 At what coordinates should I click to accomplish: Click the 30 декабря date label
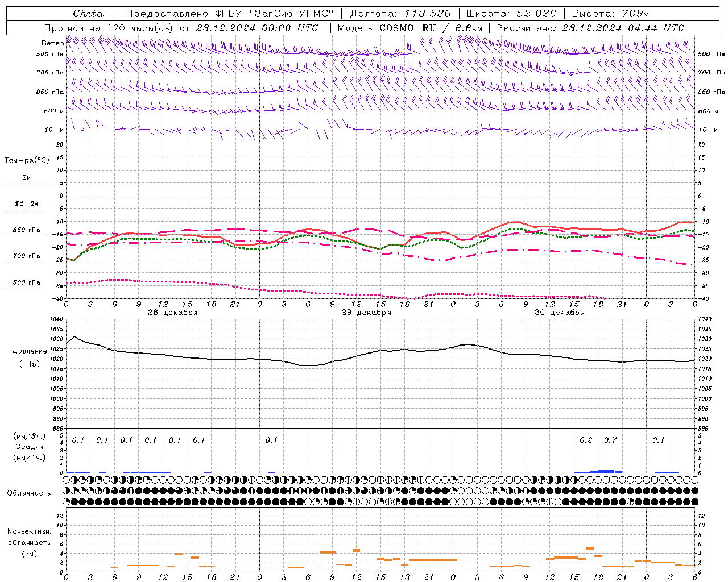[560, 313]
